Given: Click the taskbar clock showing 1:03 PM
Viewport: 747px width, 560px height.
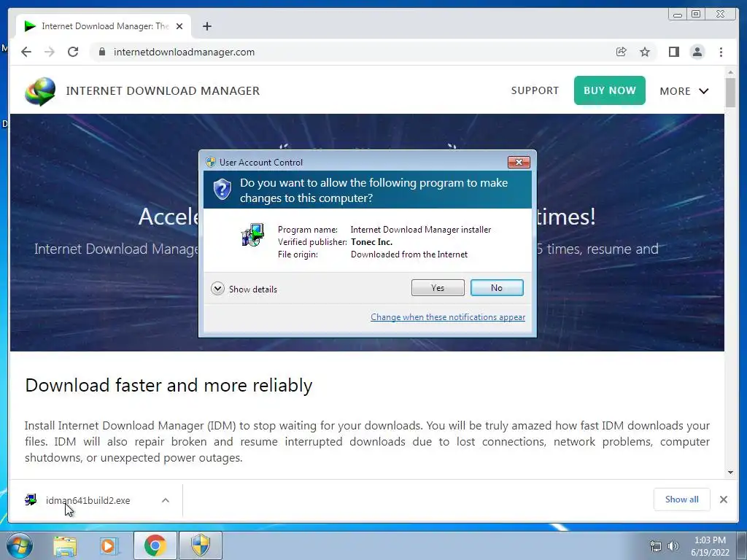Looking at the screenshot, I should [x=710, y=546].
